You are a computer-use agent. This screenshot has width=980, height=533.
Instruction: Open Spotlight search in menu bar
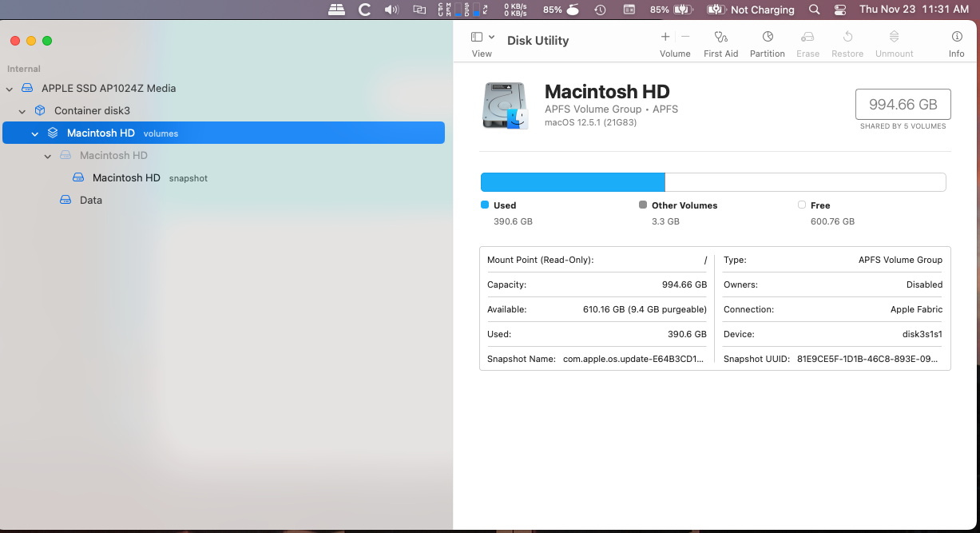(x=814, y=10)
